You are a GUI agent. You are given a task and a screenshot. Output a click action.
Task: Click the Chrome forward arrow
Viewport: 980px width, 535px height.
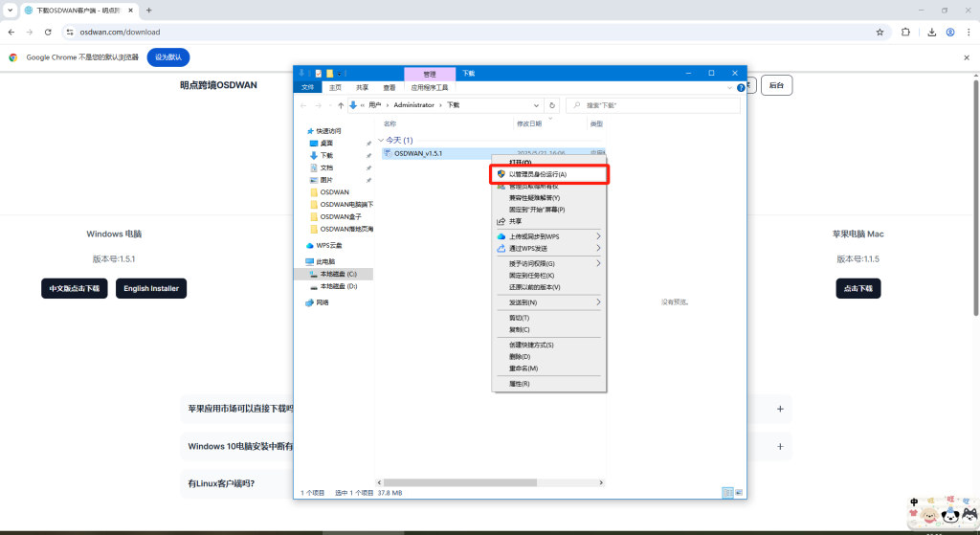tap(30, 32)
